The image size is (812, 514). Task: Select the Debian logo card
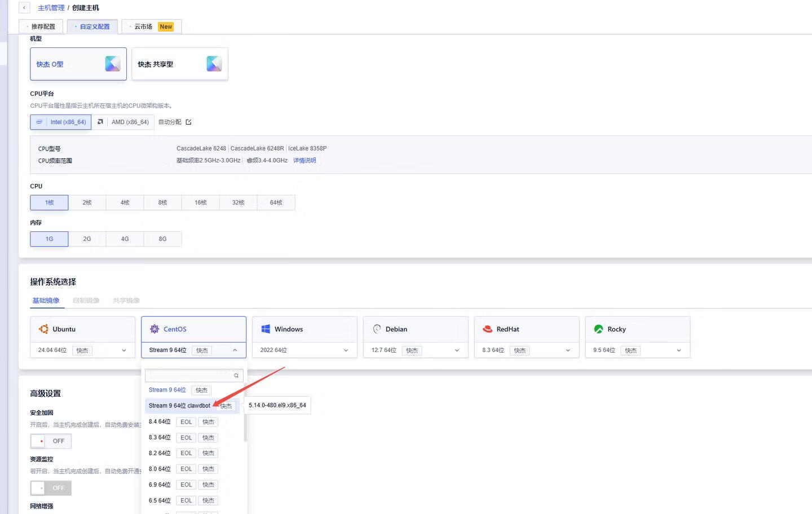(x=377, y=329)
